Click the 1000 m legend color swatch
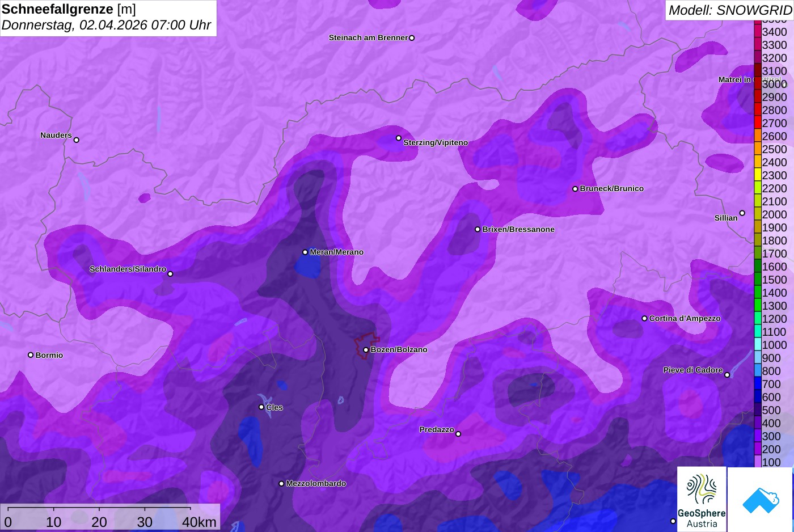794x532 pixels. point(757,345)
